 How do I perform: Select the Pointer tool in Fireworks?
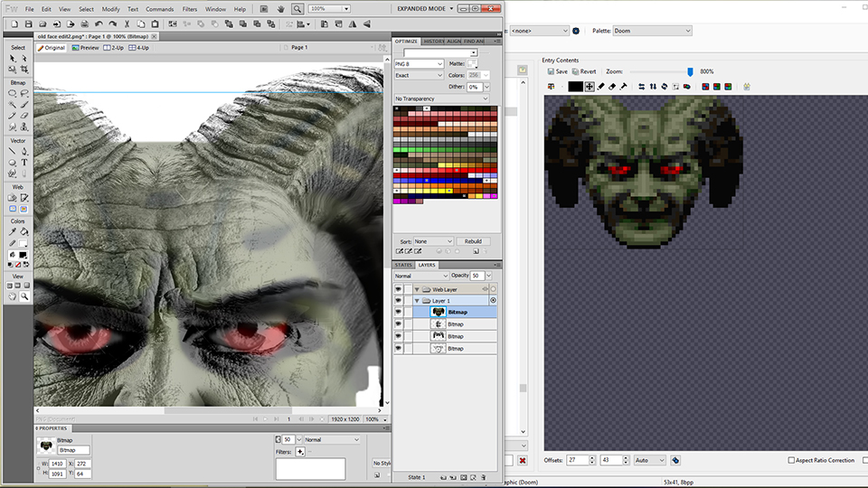coord(13,59)
